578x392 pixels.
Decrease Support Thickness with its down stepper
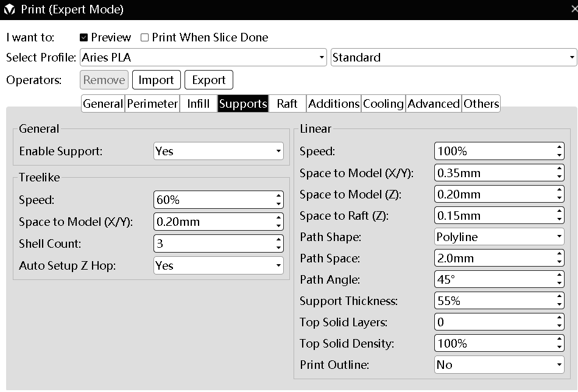coord(560,304)
